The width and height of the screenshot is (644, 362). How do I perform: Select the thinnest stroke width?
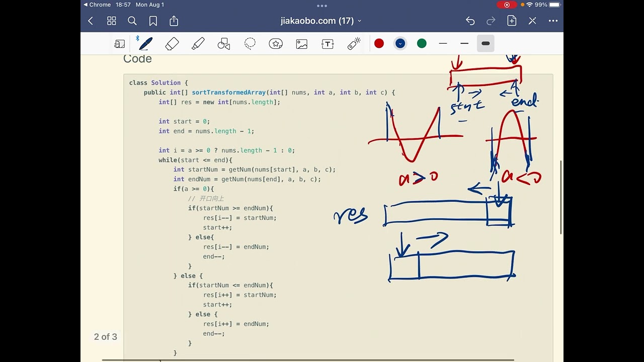(x=443, y=44)
